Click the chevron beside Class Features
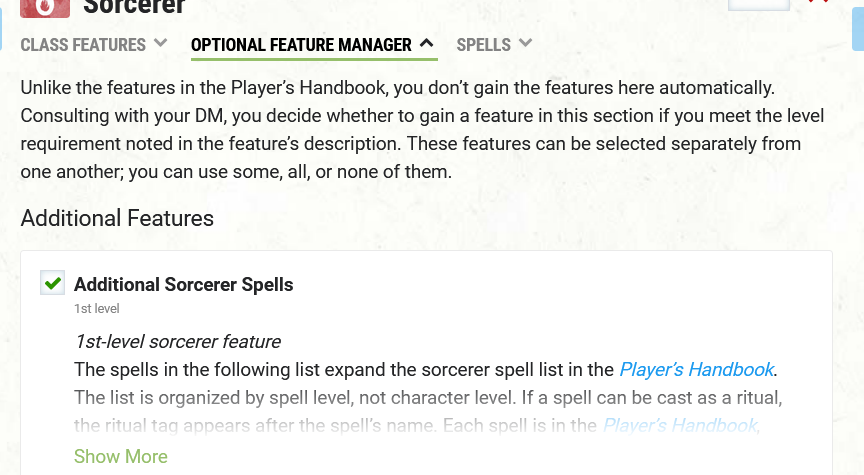The image size is (864, 475). 160,43
